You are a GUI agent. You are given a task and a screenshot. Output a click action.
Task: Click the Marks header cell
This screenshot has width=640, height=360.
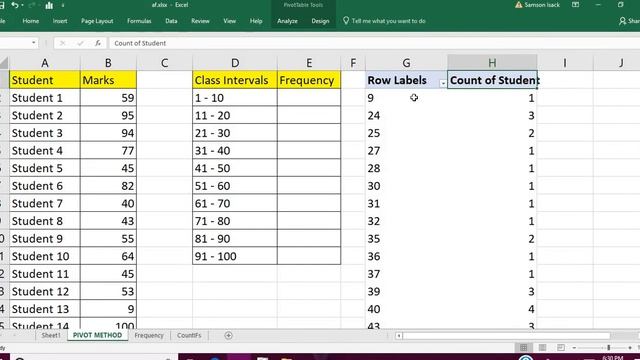pyautogui.click(x=108, y=80)
